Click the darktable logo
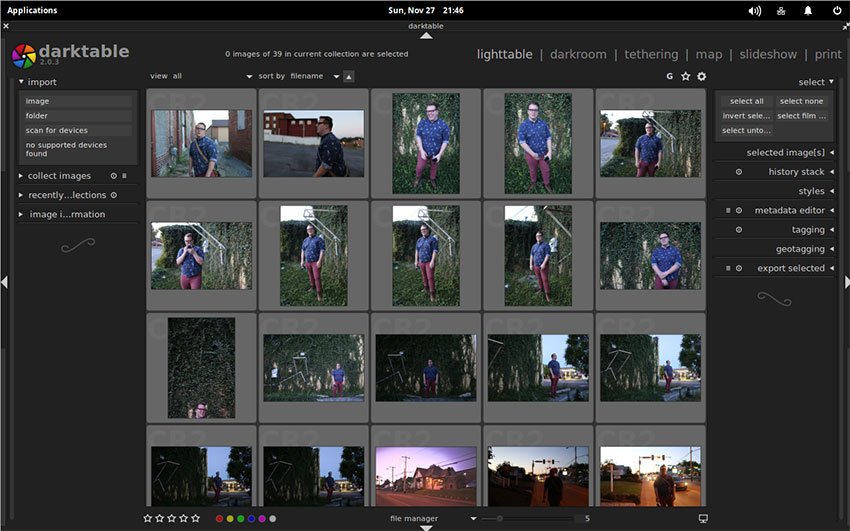The image size is (850, 531). pyautogui.click(x=24, y=56)
